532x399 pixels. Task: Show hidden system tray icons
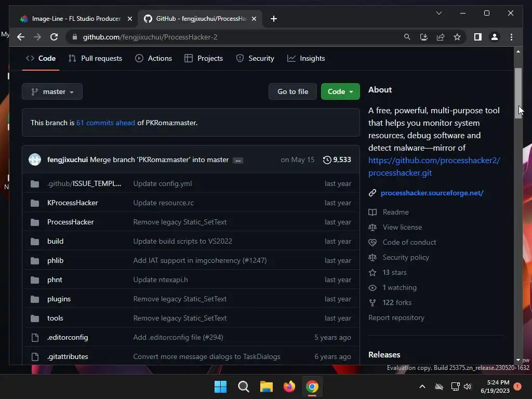pyautogui.click(x=422, y=387)
